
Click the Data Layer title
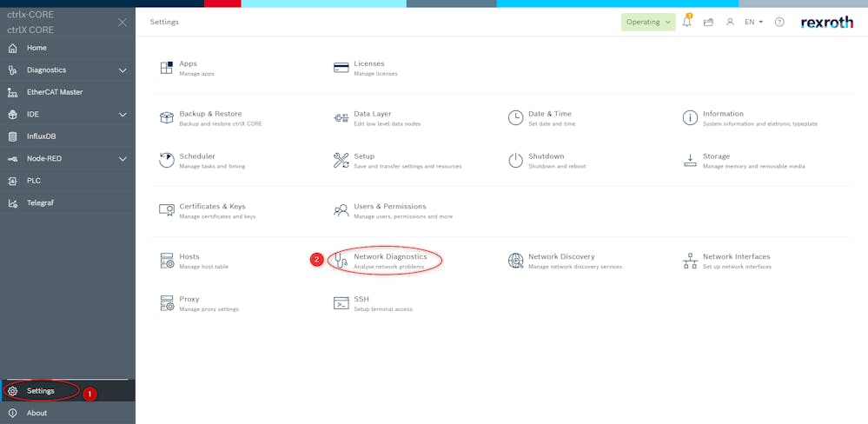(x=373, y=114)
